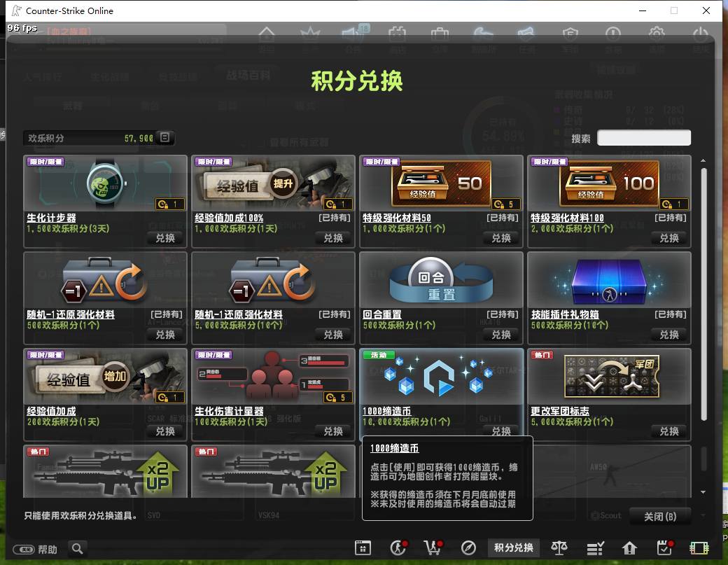The image size is (728, 565).
Task: Select the 积分兑换 tab in bottom bar
Action: [514, 547]
